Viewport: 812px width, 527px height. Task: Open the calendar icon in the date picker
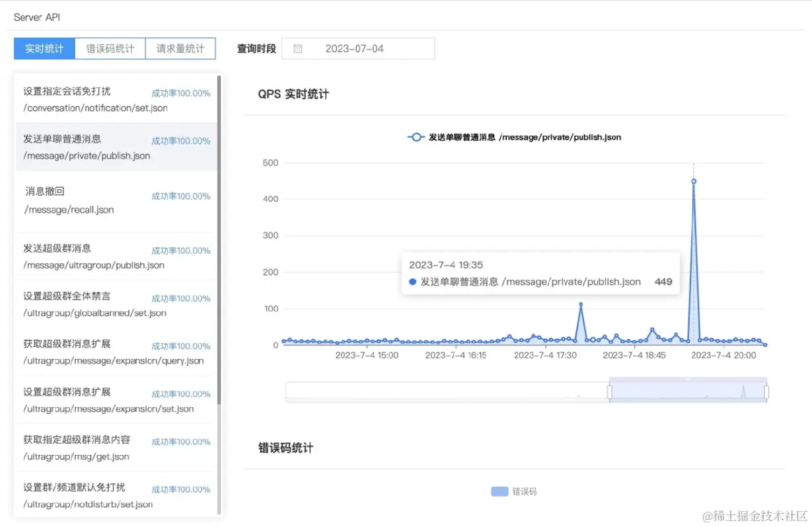pyautogui.click(x=297, y=48)
